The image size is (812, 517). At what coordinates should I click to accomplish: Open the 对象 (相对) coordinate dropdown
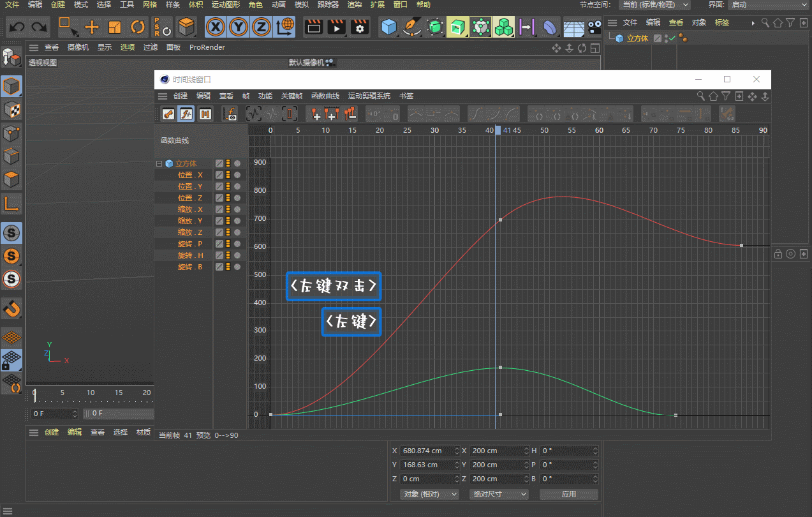point(431,494)
